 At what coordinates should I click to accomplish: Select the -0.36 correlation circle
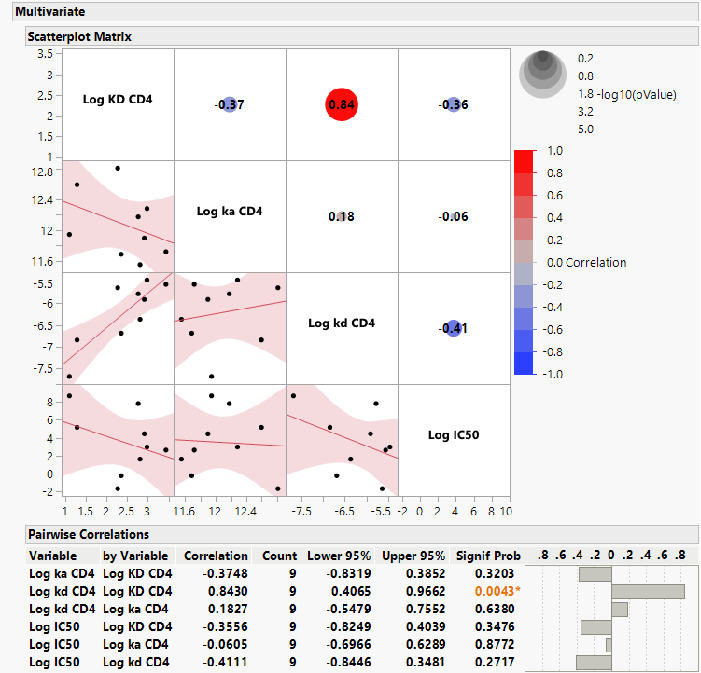tap(454, 104)
